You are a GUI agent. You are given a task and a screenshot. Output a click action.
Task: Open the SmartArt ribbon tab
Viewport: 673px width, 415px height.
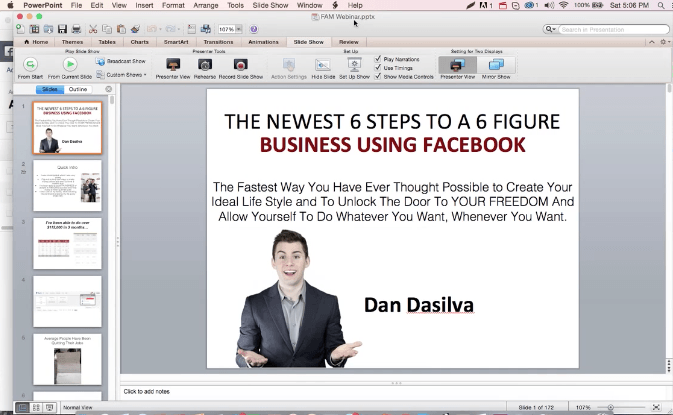176,42
